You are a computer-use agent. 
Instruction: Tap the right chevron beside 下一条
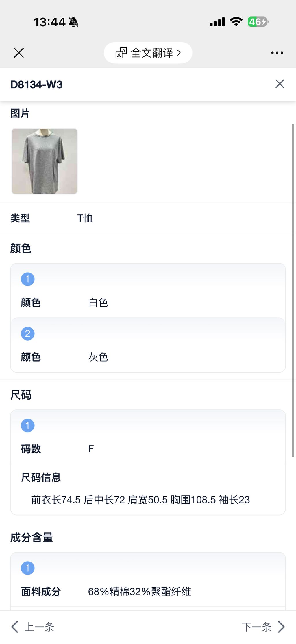[x=281, y=627]
